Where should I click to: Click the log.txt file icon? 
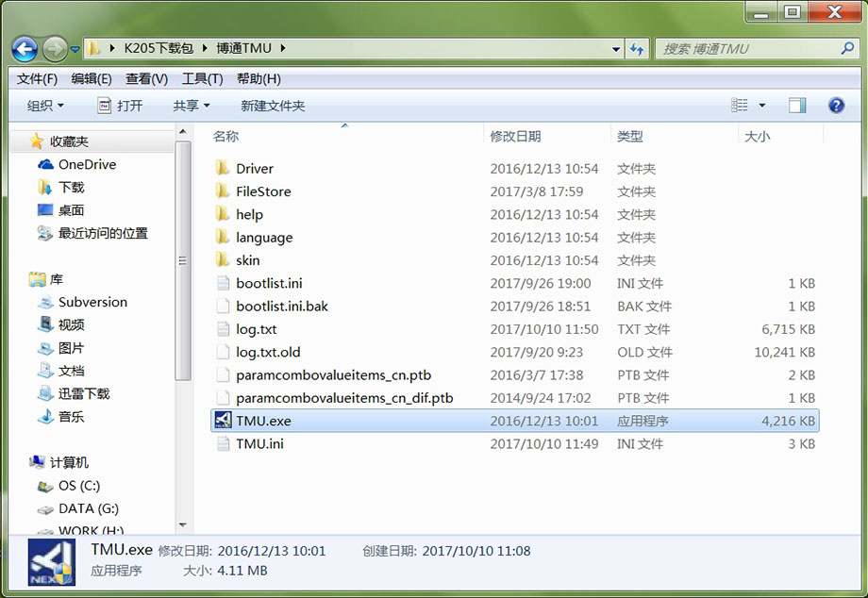click(x=223, y=329)
